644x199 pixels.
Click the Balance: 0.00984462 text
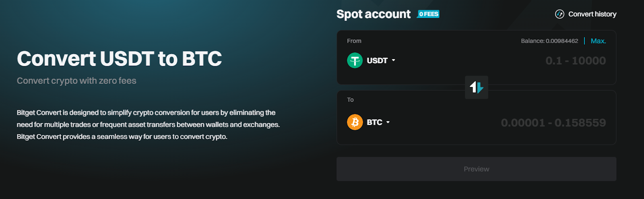tap(549, 41)
